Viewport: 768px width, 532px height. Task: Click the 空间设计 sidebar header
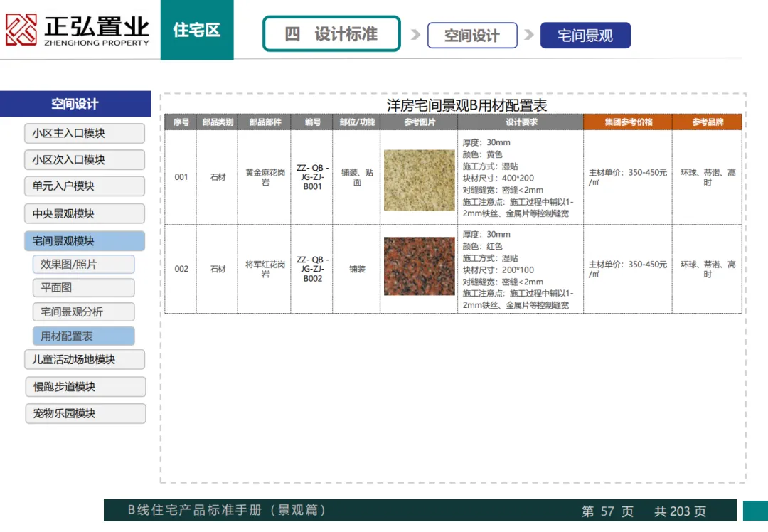click(75, 103)
